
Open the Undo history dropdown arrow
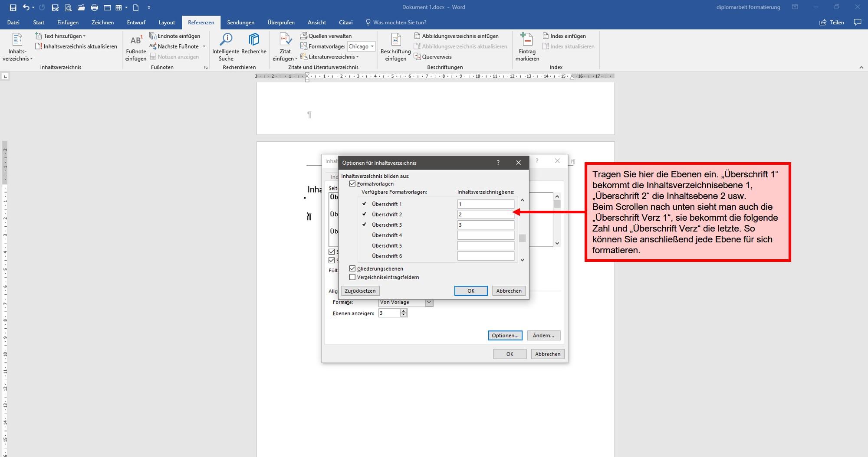[33, 7]
